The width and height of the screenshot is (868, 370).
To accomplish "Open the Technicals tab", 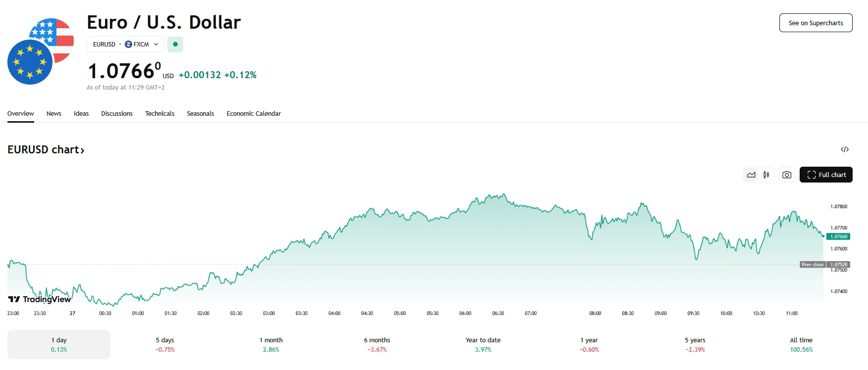I will click(159, 114).
